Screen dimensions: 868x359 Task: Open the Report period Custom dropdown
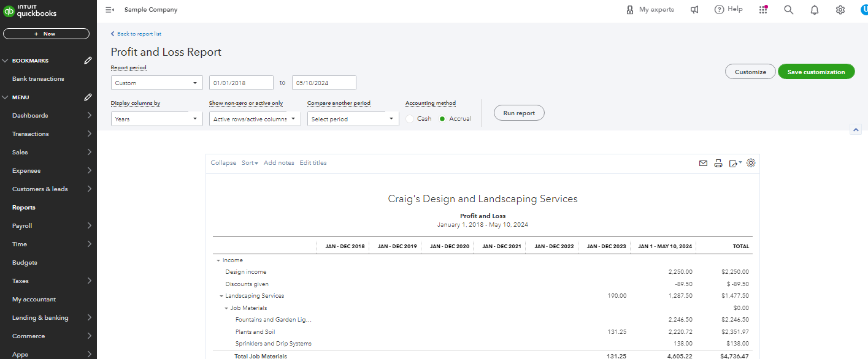pos(157,83)
